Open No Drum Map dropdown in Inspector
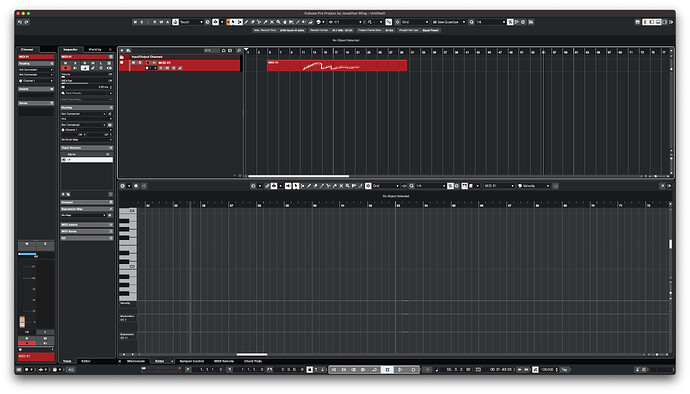This screenshot has height=394, width=690. tap(86, 140)
